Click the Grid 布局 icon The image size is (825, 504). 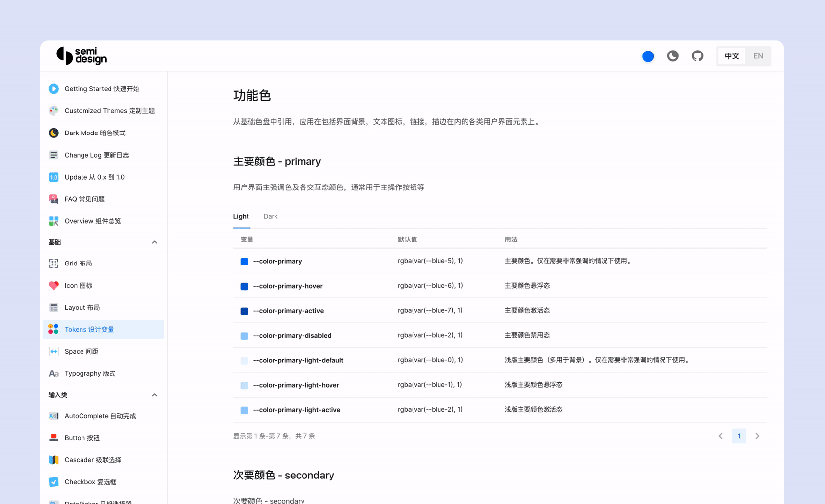pos(54,264)
